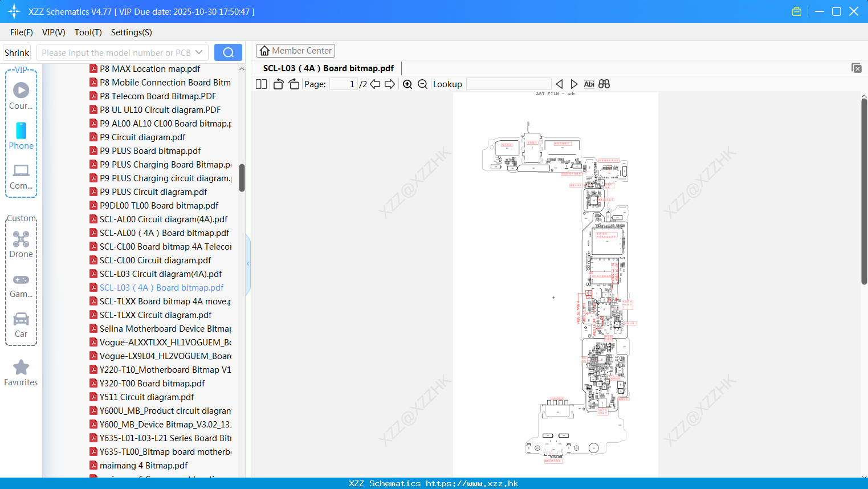Open P8 Telecom Board Bitmap.PDF
The image size is (868, 489).
158,96
